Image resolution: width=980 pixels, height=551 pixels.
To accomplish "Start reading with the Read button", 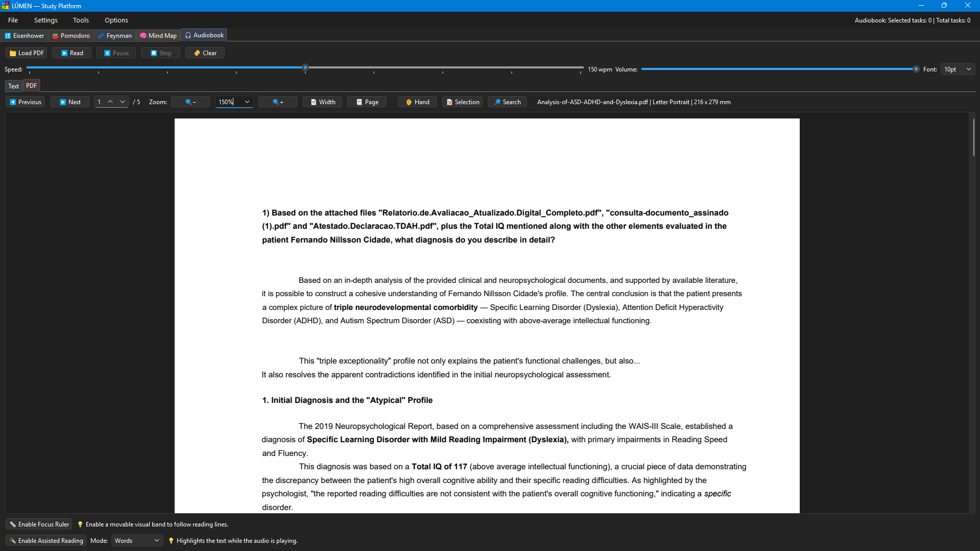I will [71, 53].
